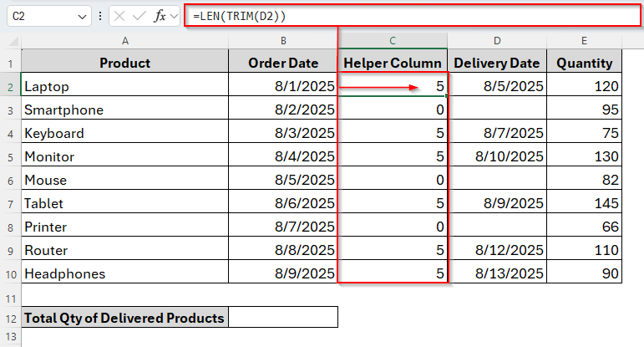Image resolution: width=644 pixels, height=347 pixels.
Task: Select the Helper Column header cell
Action: click(393, 63)
